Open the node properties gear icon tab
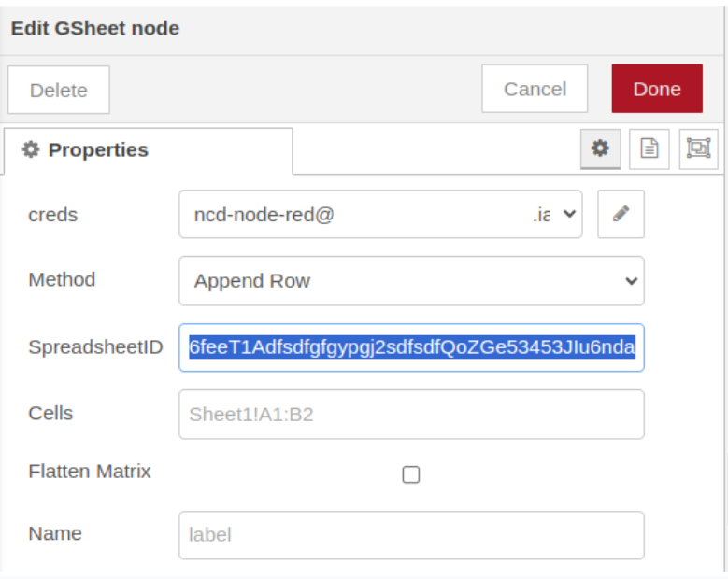This screenshot has width=728, height=579. 600,148
